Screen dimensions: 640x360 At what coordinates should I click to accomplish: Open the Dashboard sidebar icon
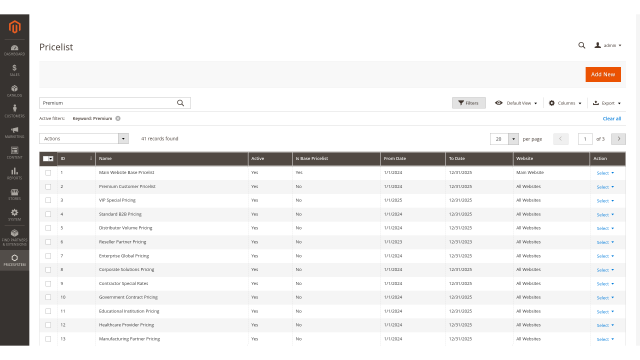click(14, 50)
